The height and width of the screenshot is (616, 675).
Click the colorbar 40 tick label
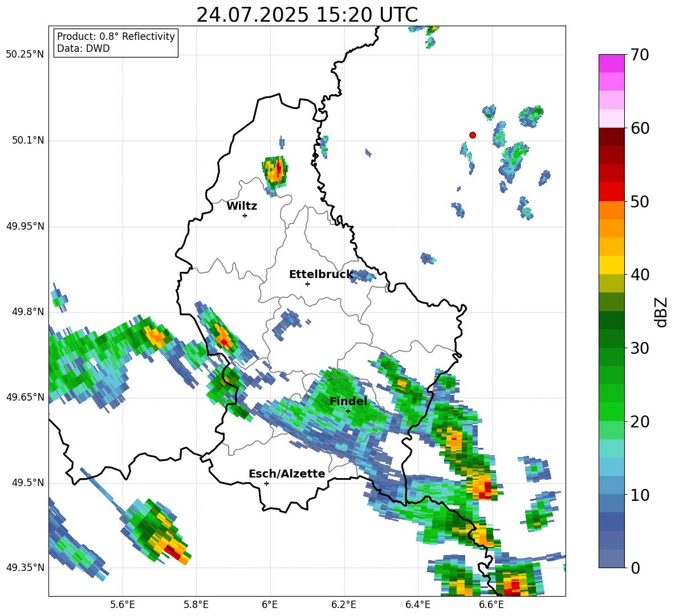(x=640, y=275)
